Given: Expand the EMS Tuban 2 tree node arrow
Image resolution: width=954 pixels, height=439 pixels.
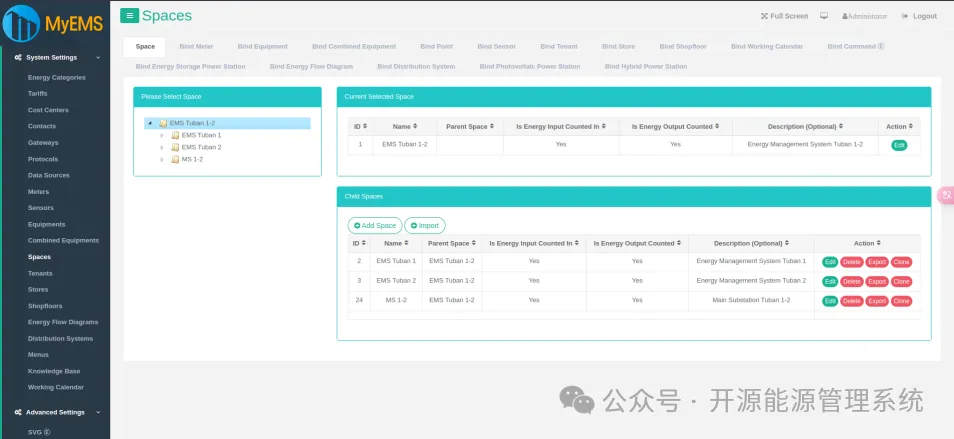Looking at the screenshot, I should click(x=162, y=148).
